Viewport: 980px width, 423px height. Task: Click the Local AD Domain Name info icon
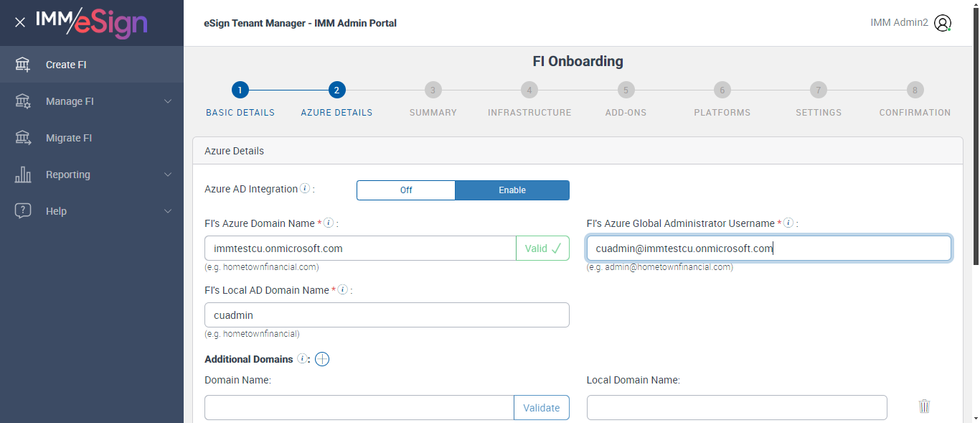point(343,290)
